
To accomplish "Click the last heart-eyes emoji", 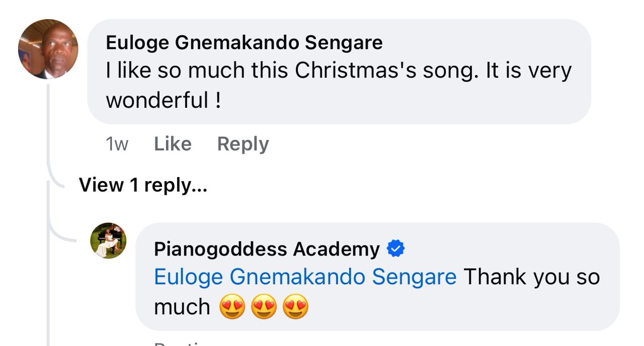I will (x=295, y=307).
